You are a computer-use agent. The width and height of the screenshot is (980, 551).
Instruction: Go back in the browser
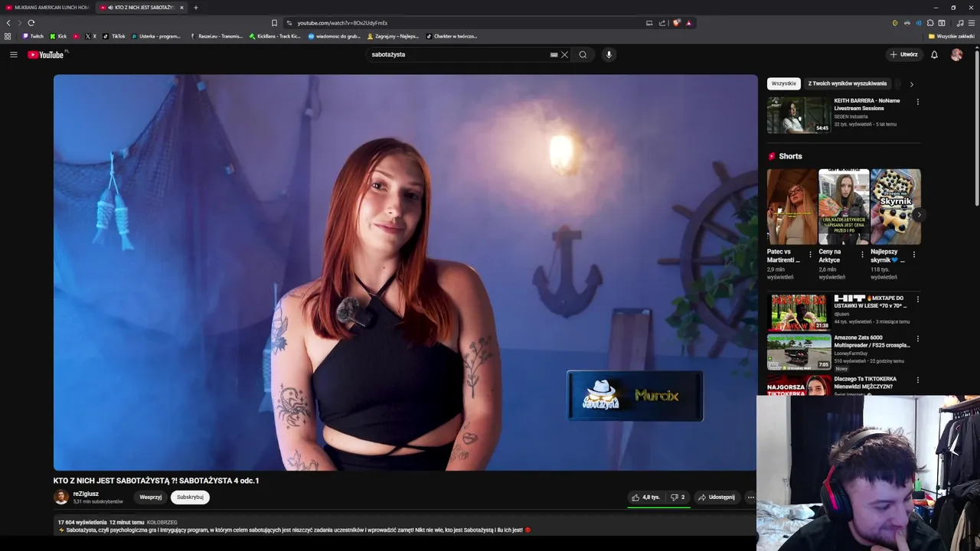coord(8,23)
